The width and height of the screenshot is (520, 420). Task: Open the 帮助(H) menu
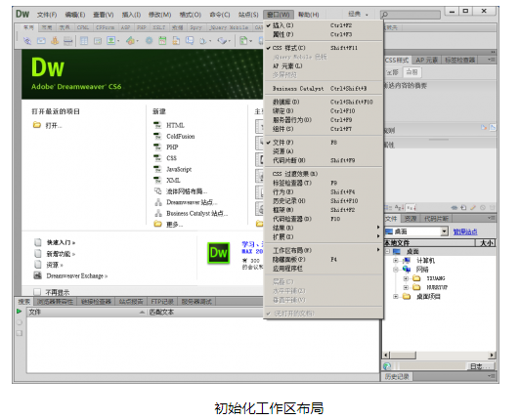point(308,15)
